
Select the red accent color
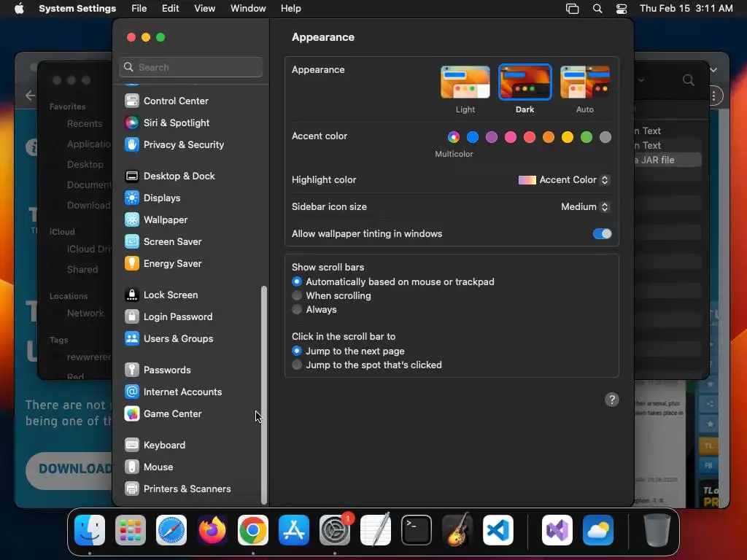530,137
